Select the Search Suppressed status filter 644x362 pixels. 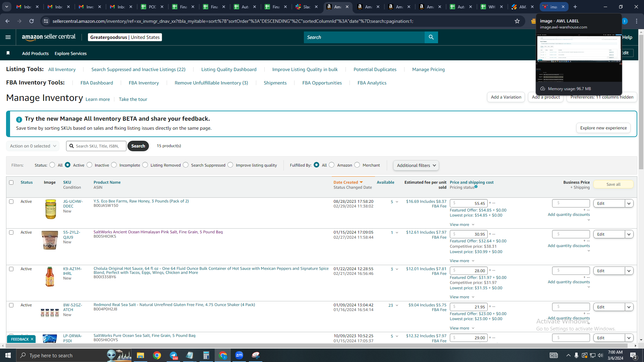186,165
